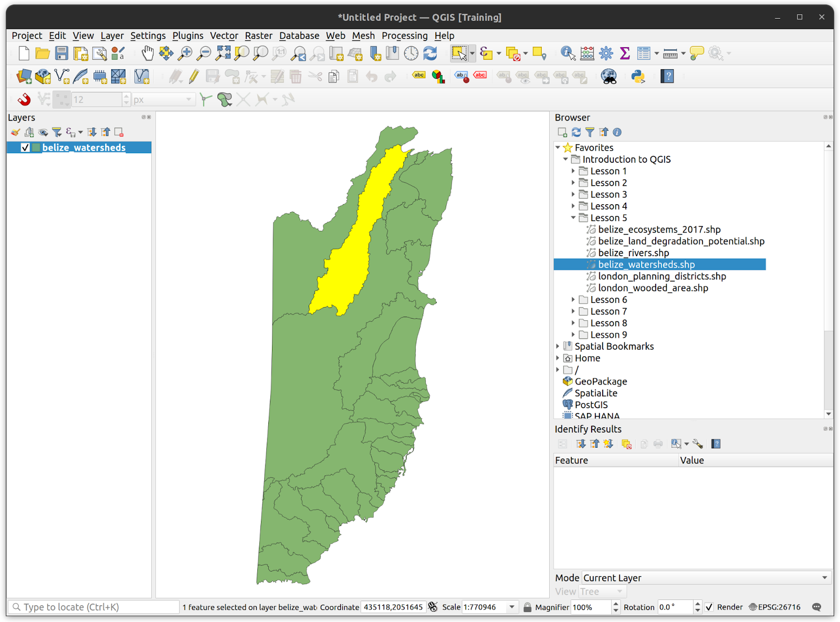
Task: Open the Identify Features tool
Action: 567,53
